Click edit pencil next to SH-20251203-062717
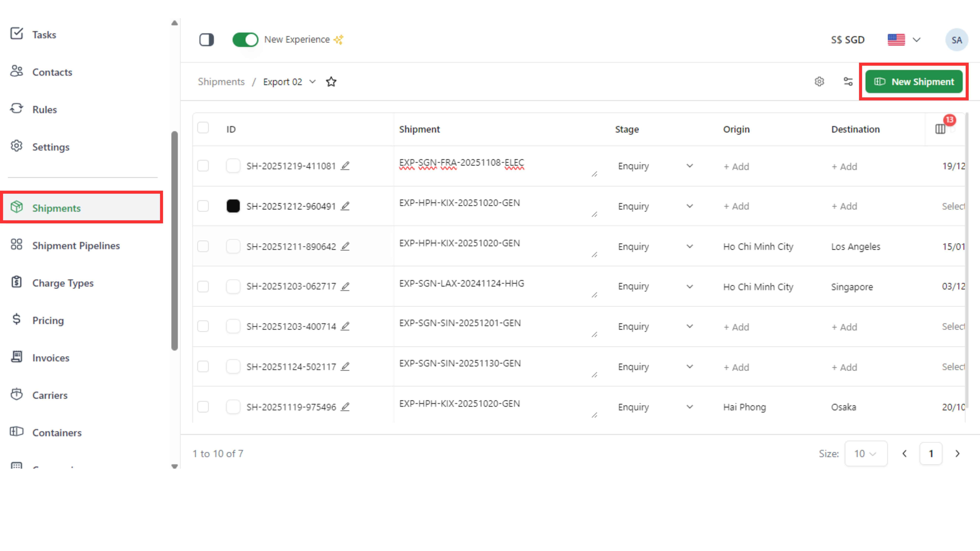This screenshot has width=980, height=551. [345, 286]
